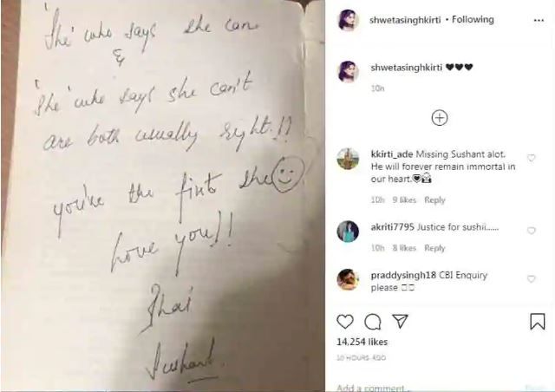Like kkirti_ade's comment heart
555x392 pixels.
[531, 158]
